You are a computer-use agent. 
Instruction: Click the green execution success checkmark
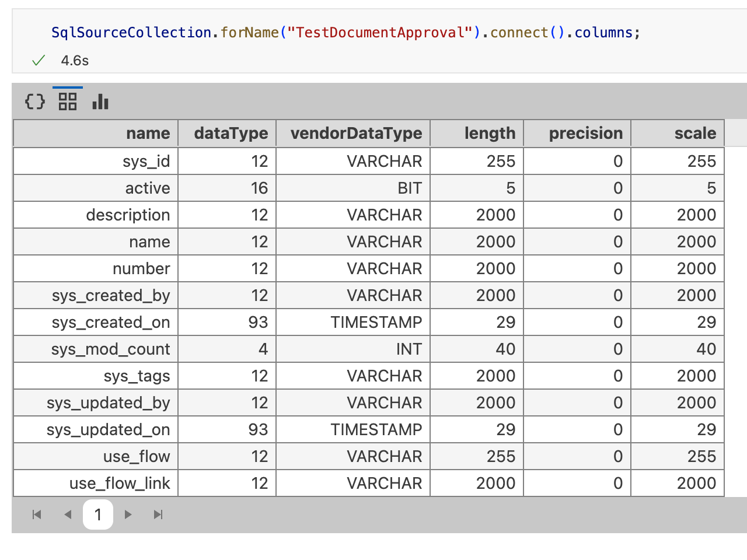[39, 61]
